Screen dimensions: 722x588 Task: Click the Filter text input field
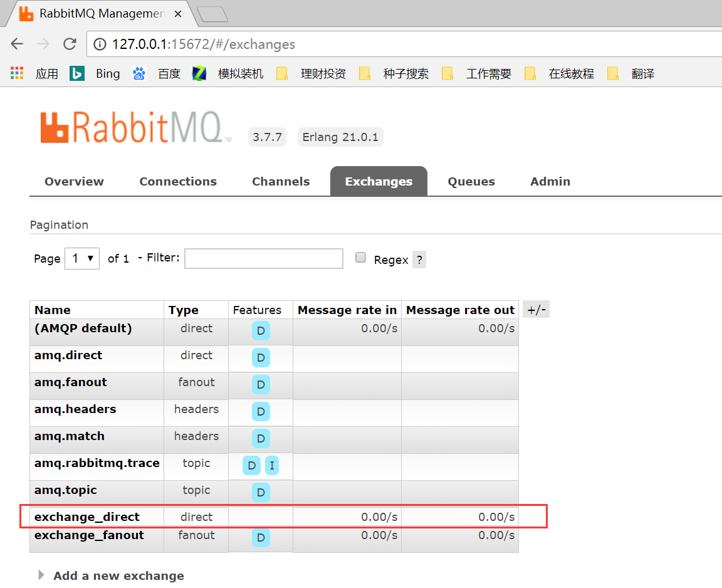264,258
